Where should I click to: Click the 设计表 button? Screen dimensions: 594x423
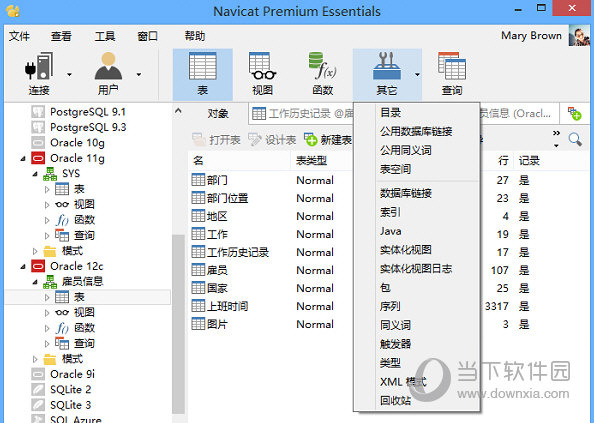(x=272, y=140)
